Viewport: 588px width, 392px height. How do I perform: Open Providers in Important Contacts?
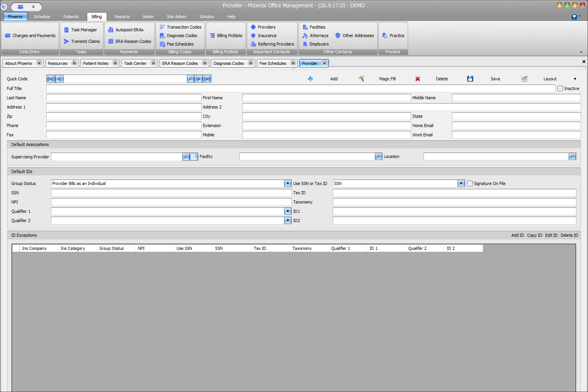pos(263,27)
